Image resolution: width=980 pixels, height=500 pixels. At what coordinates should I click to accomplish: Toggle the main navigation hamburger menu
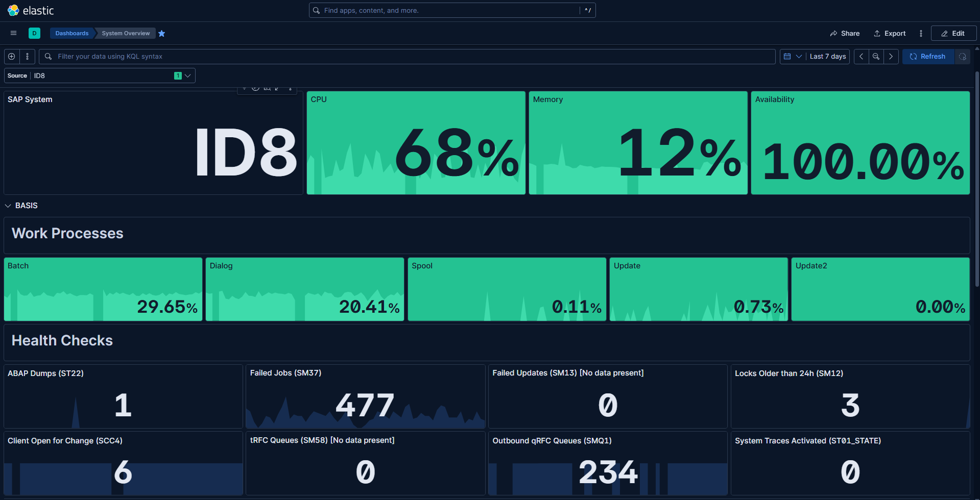click(14, 33)
